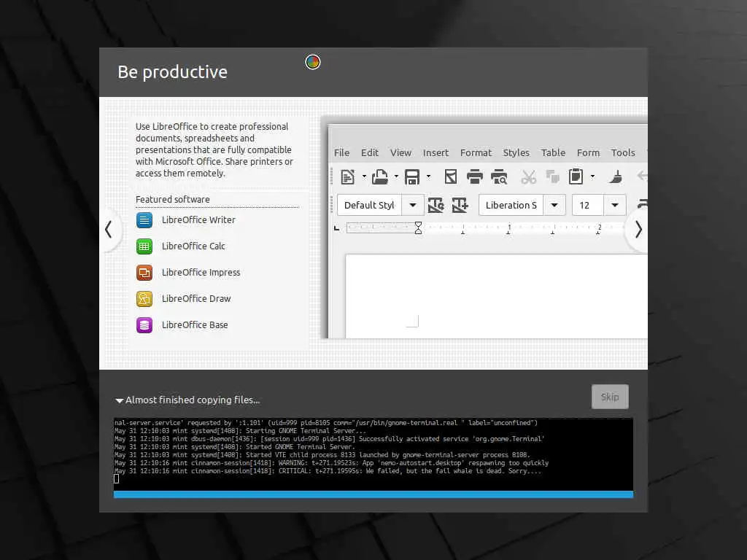Click the blank Writer document page

click(496, 296)
